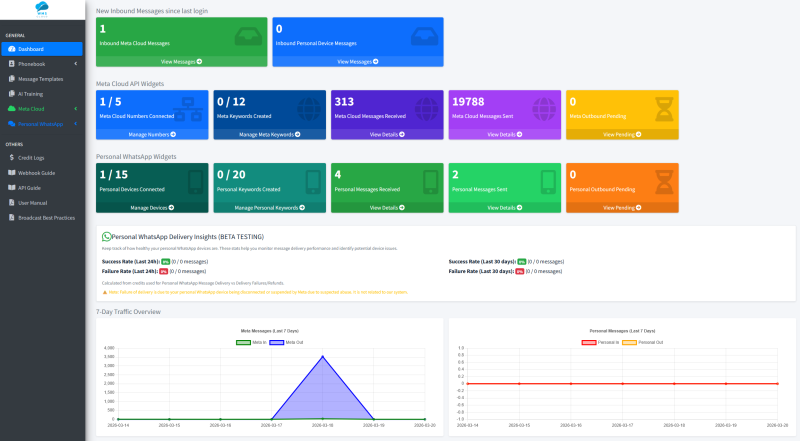Click the Message Templates copy icon
Viewport: 800px width, 441px height.
11,78
